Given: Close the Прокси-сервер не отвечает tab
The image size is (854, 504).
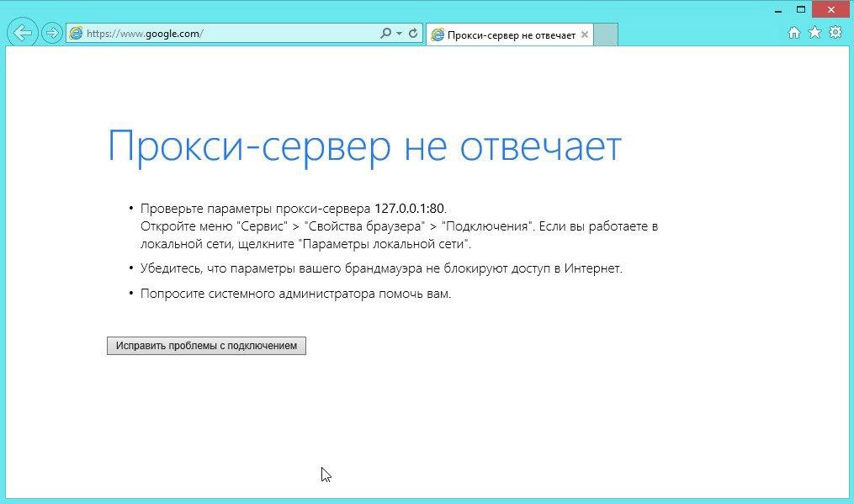Looking at the screenshot, I should pos(585,34).
